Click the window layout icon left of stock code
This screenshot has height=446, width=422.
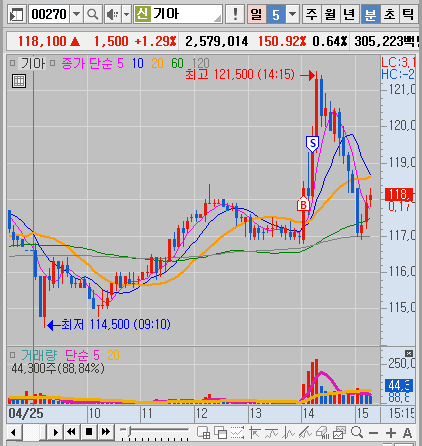click(x=16, y=14)
